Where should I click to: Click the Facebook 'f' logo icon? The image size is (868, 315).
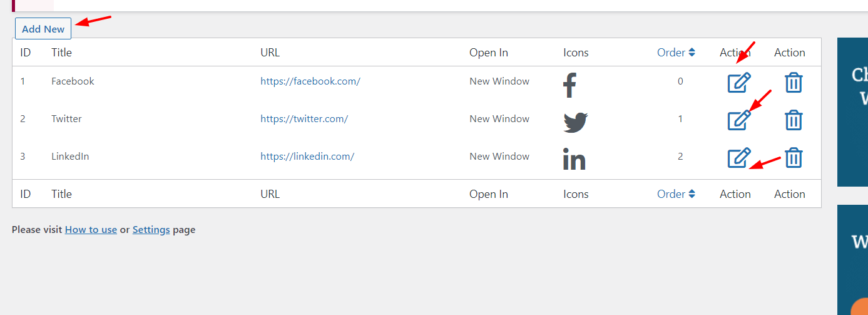[x=569, y=86]
